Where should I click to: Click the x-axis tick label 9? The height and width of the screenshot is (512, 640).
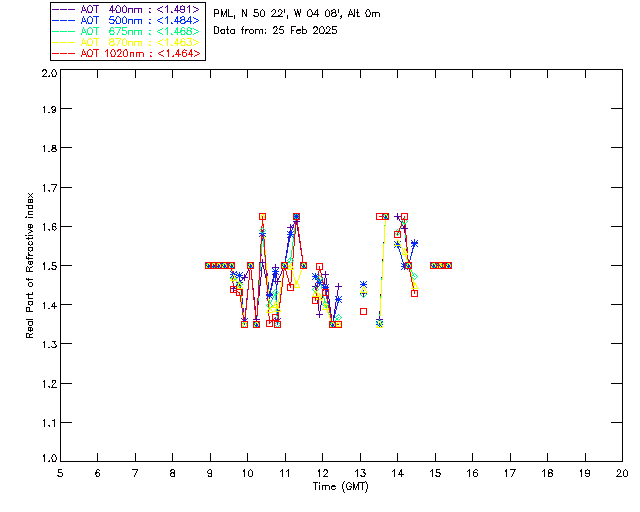tap(210, 473)
